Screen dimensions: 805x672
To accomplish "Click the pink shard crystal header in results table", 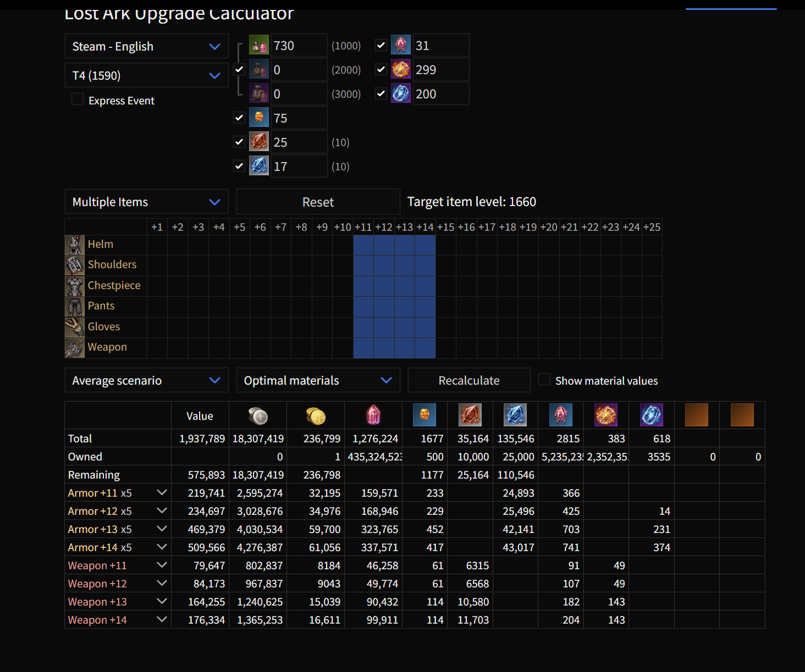I will point(373,415).
